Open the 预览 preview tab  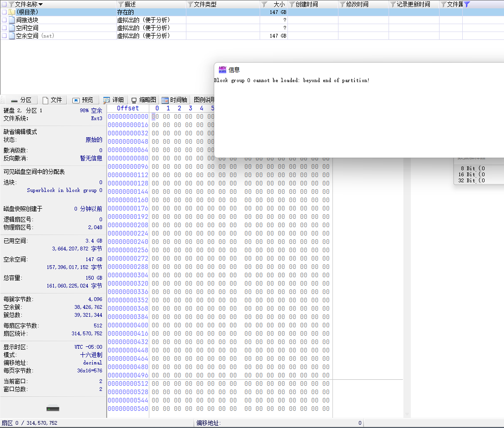[83, 100]
